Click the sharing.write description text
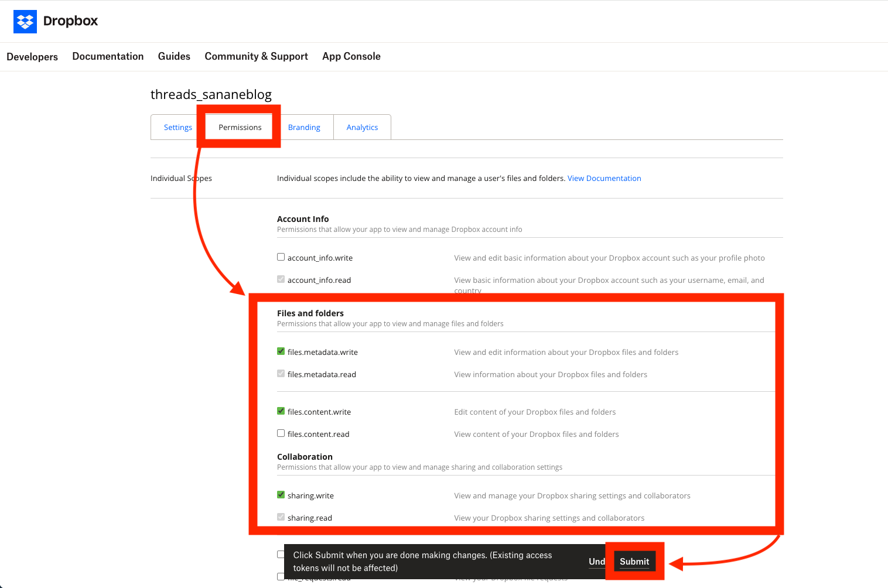888x588 pixels. point(572,495)
